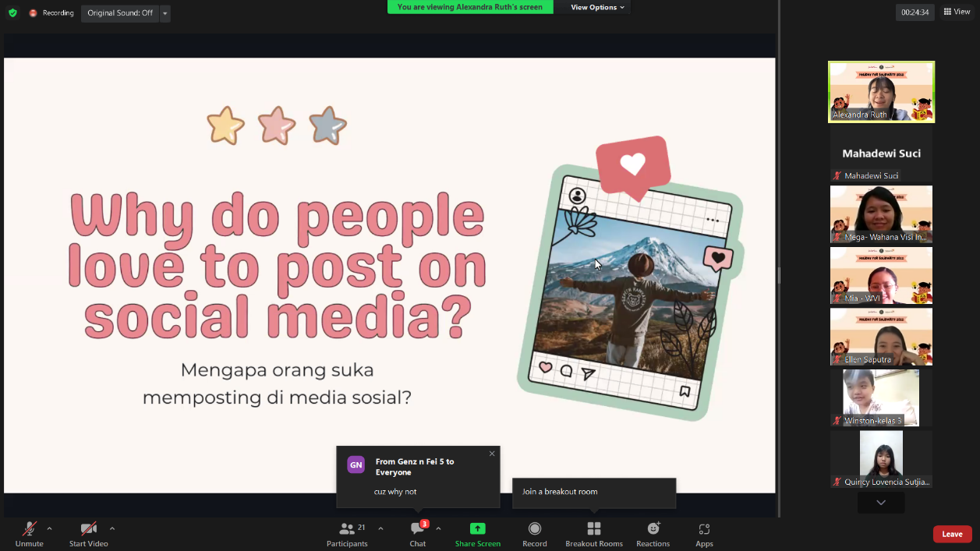Open the View Options menu
The width and height of the screenshot is (980, 551).
(597, 7)
